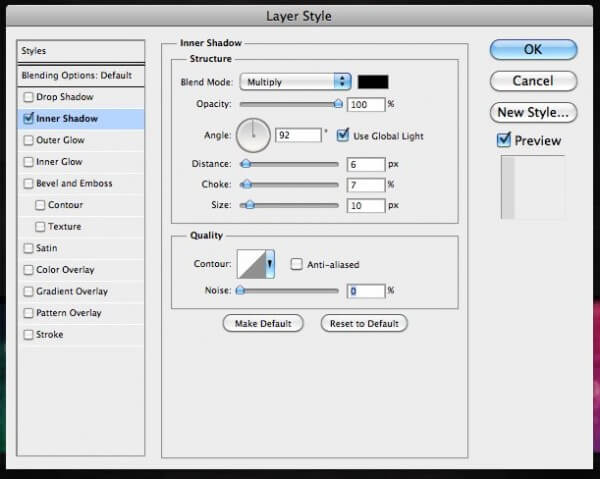Click the Opacity value field
Viewport: 600px width, 479px height.
click(x=366, y=104)
